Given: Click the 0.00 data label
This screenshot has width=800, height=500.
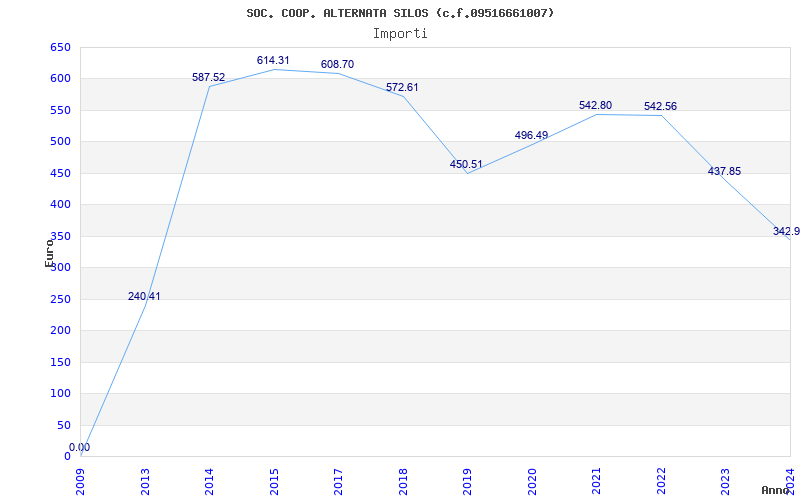Looking at the screenshot, I should click(80, 447).
